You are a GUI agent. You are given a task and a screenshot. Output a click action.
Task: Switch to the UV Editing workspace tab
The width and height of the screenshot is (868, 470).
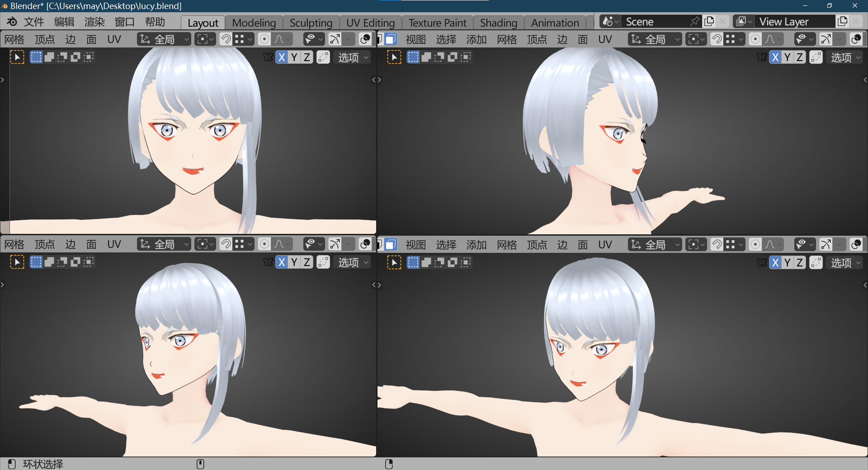(371, 22)
